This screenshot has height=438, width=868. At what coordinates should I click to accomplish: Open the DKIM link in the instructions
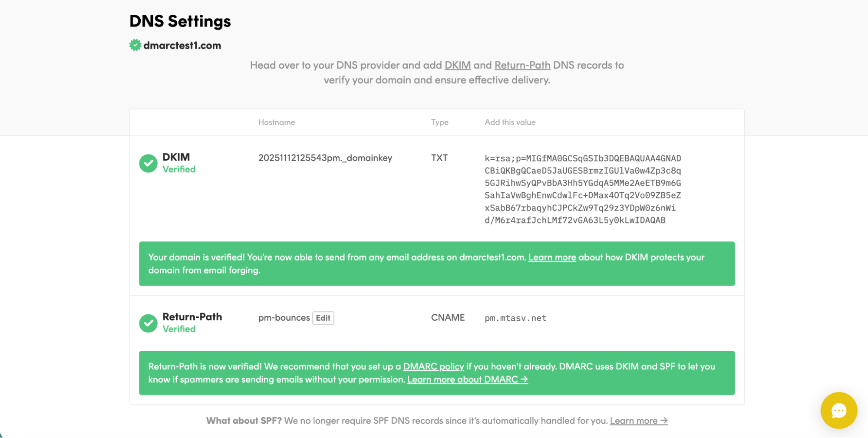click(457, 65)
